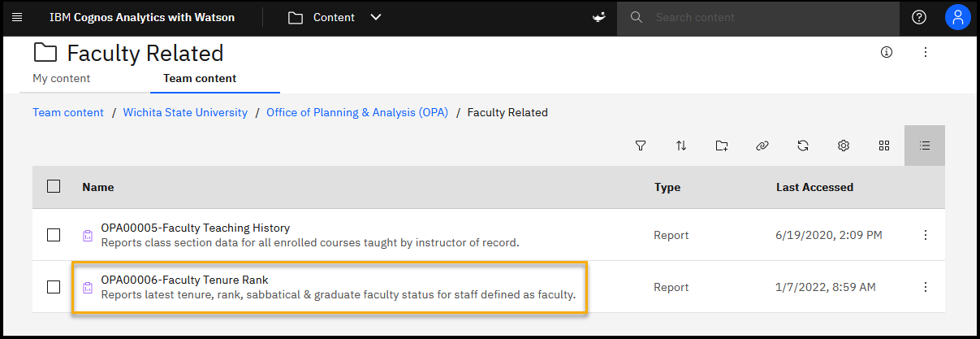This screenshot has height=339, width=980.
Task: Click the link/URL toolbar icon
Action: 762,146
